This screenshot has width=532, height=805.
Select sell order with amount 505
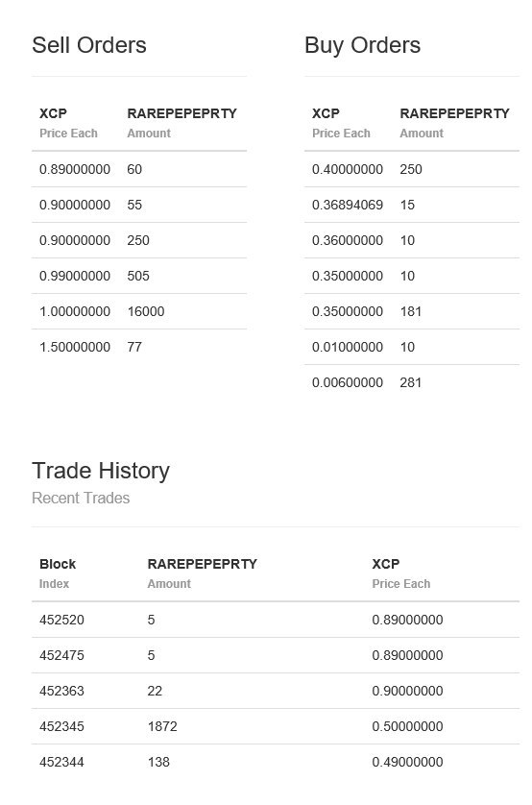tap(139, 277)
